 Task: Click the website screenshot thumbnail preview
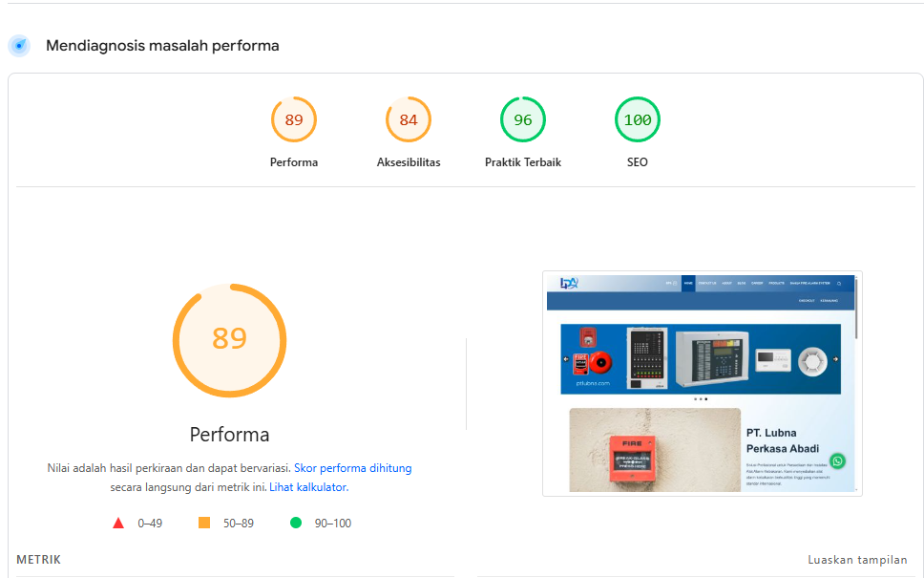pyautogui.click(x=702, y=383)
